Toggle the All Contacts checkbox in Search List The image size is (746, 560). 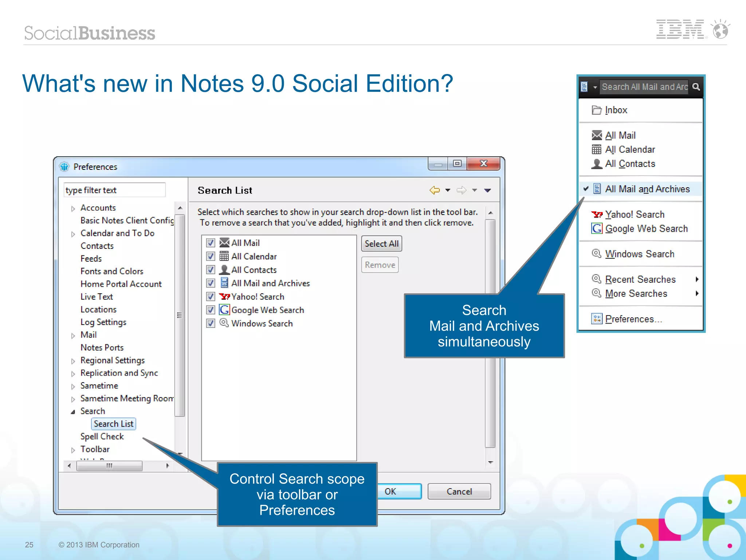coord(211,270)
